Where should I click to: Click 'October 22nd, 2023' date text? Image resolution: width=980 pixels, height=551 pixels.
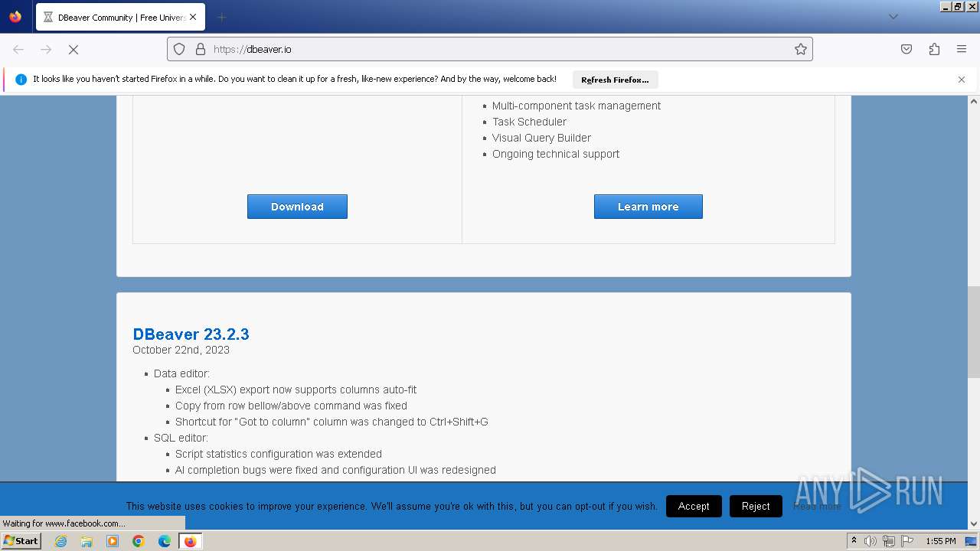coord(181,350)
